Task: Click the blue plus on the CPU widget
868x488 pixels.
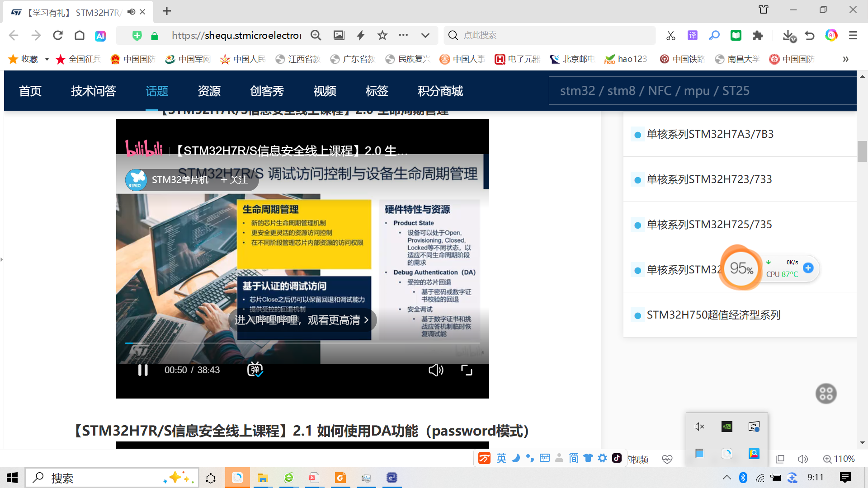Action: [x=808, y=268]
